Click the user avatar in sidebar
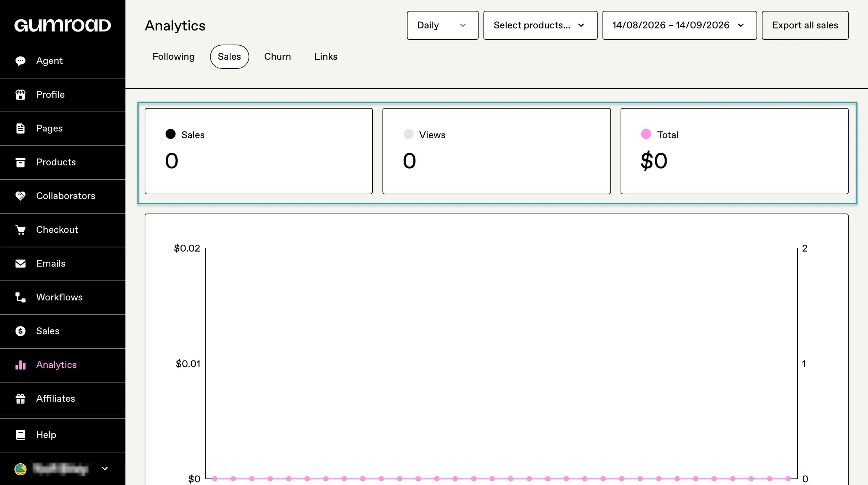Screen dimensions: 868x485 pos(21,469)
